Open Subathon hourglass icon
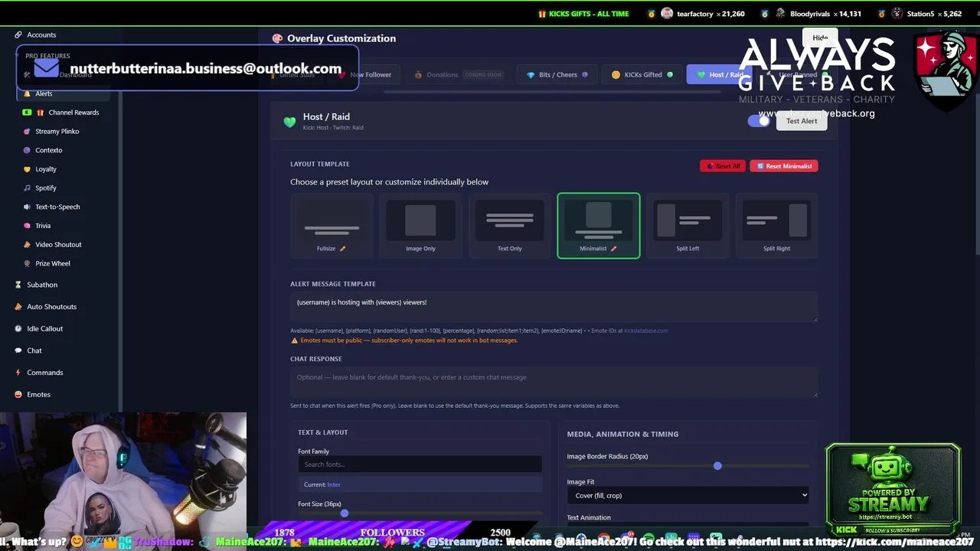 (18, 285)
